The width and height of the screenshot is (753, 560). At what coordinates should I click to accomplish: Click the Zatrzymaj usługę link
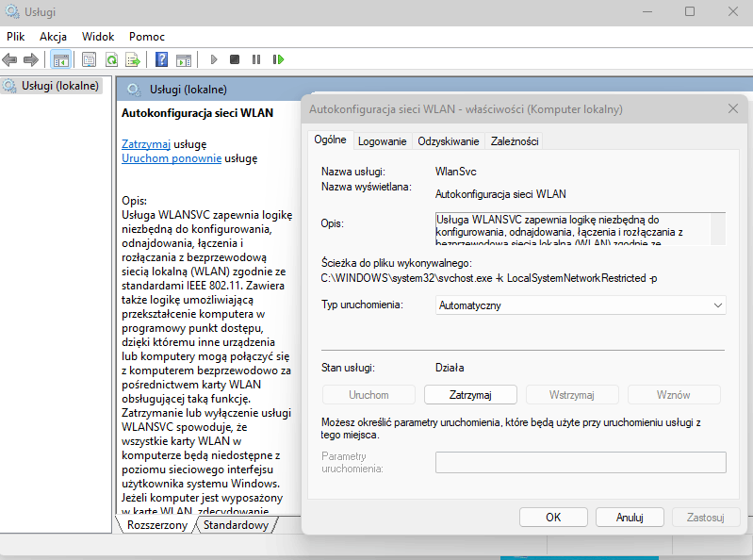click(x=146, y=144)
